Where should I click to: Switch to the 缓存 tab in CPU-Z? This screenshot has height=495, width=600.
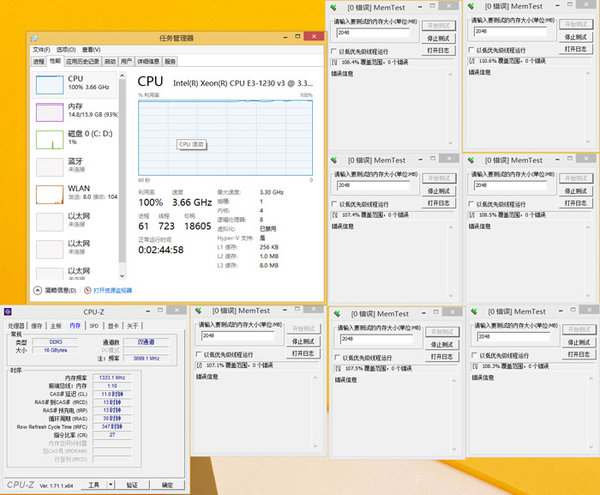point(37,326)
